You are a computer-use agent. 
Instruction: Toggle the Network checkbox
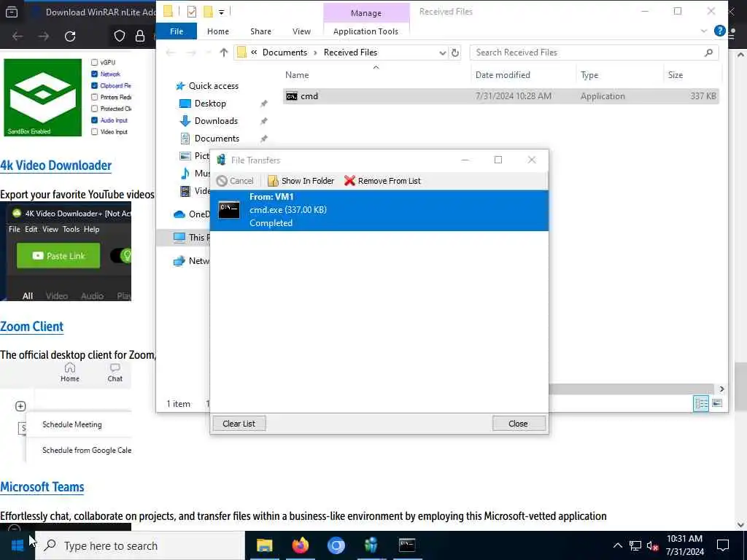[x=94, y=74]
